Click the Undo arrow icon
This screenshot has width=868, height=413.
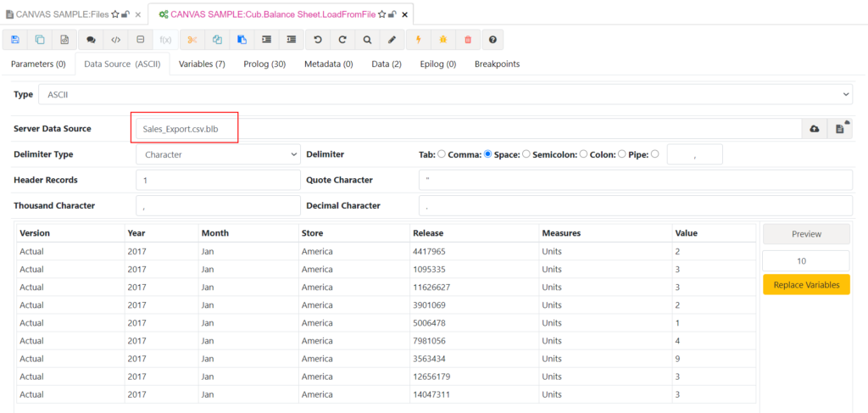318,40
